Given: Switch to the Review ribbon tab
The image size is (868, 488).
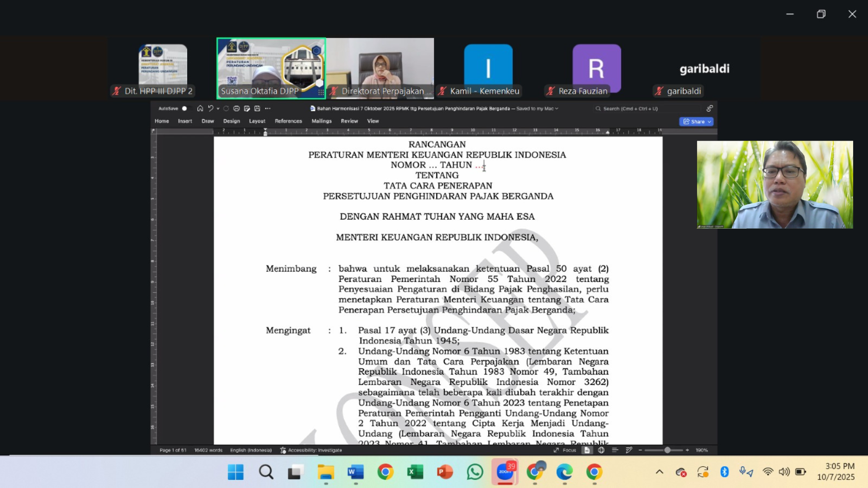Looking at the screenshot, I should (x=349, y=121).
